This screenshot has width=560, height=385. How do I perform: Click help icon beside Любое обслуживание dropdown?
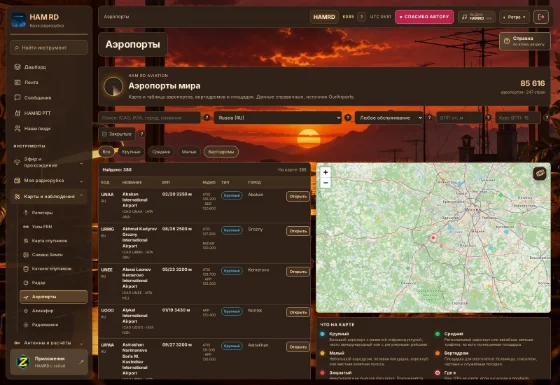[x=429, y=118]
